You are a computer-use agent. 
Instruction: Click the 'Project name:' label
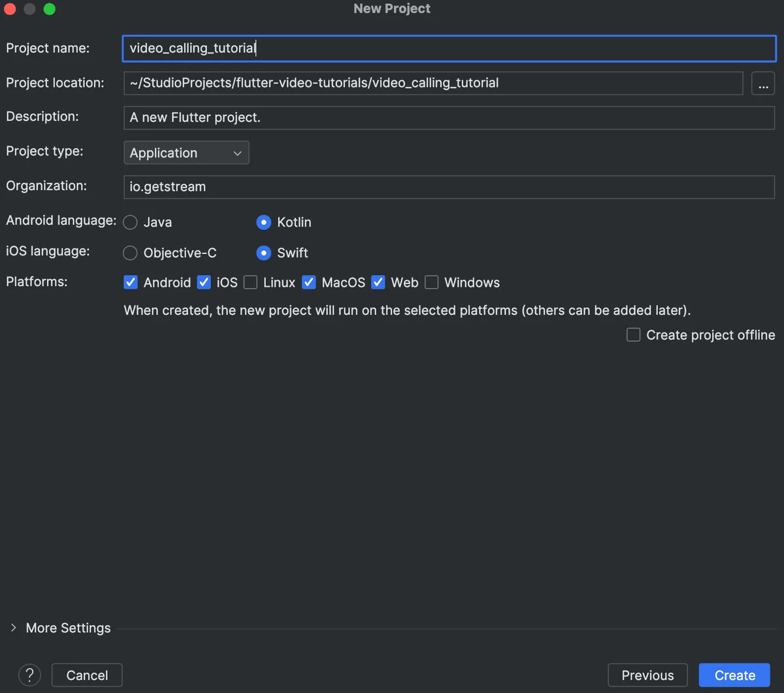48,48
